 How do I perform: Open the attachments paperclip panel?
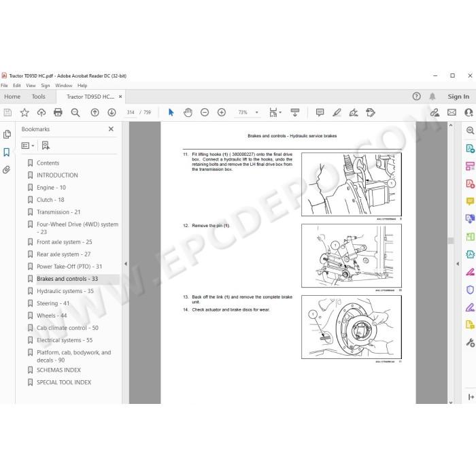pyautogui.click(x=7, y=169)
